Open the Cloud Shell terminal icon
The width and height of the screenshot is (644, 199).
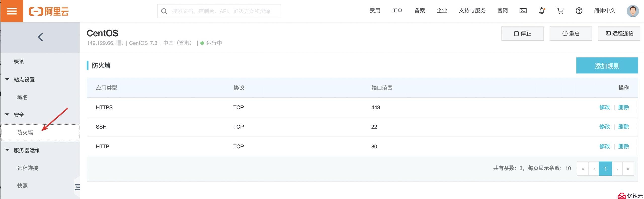[523, 11]
